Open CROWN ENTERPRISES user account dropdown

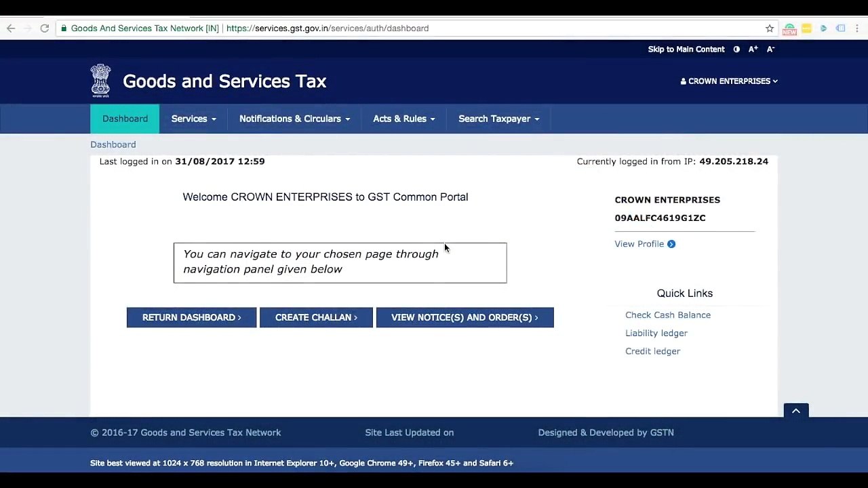click(729, 81)
